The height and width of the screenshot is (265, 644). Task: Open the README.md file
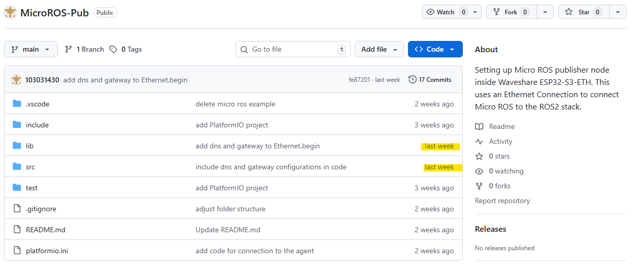pyautogui.click(x=46, y=230)
